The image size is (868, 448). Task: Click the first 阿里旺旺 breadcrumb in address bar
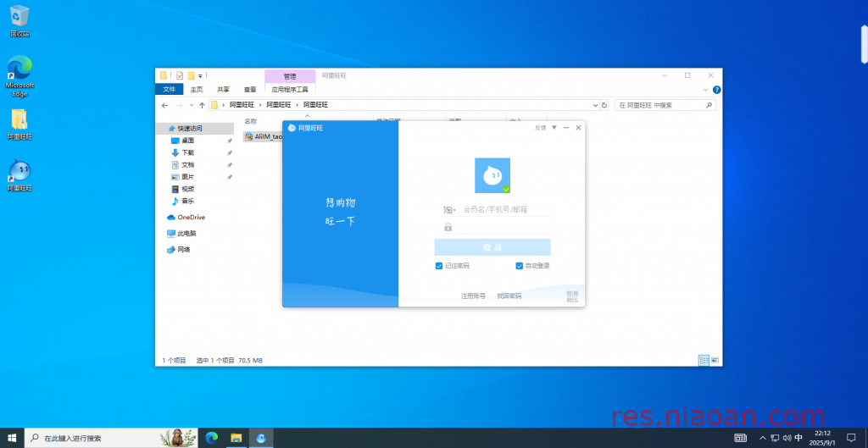click(242, 105)
